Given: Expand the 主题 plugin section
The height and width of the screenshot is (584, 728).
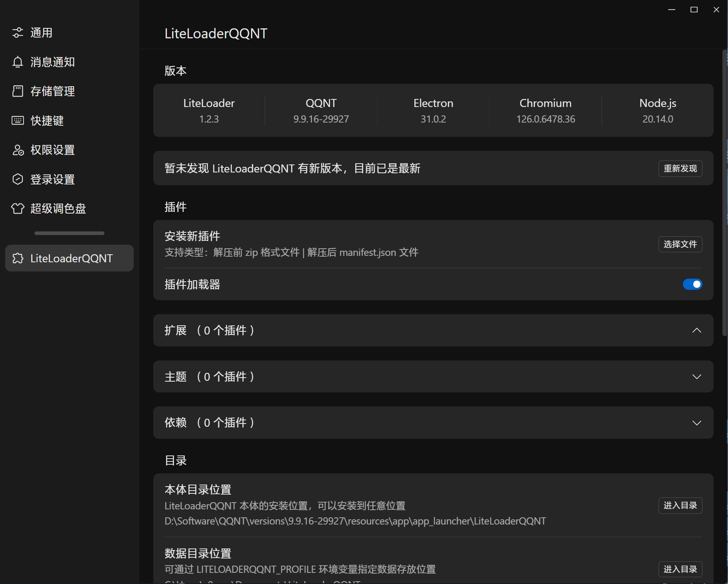Looking at the screenshot, I should coord(697,377).
